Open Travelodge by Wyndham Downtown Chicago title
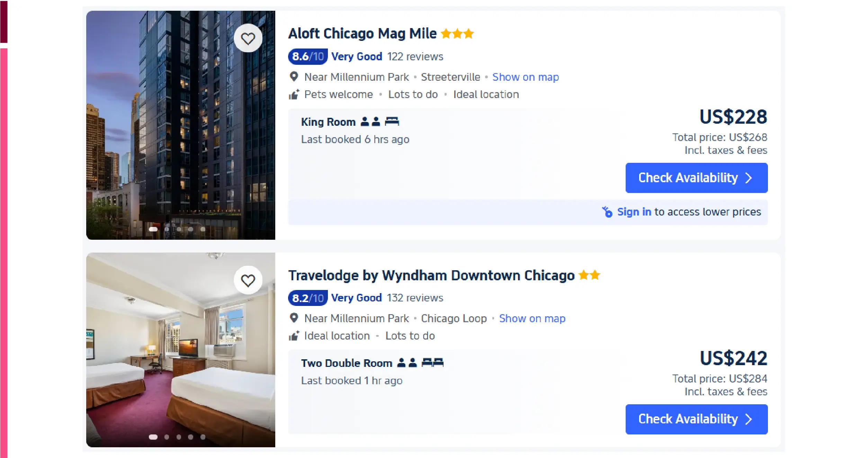Viewport: 868px width, 458px height. [x=431, y=275]
